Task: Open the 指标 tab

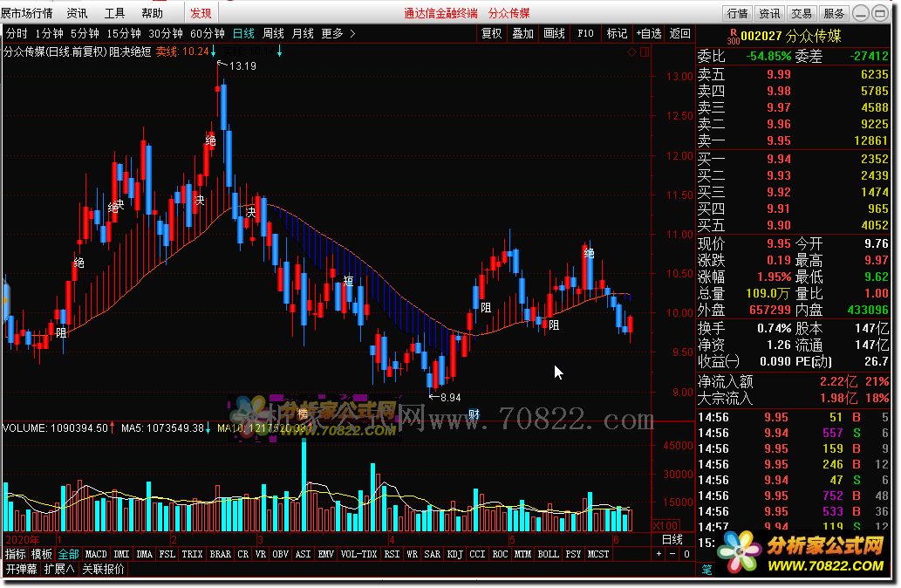Action: [16, 554]
